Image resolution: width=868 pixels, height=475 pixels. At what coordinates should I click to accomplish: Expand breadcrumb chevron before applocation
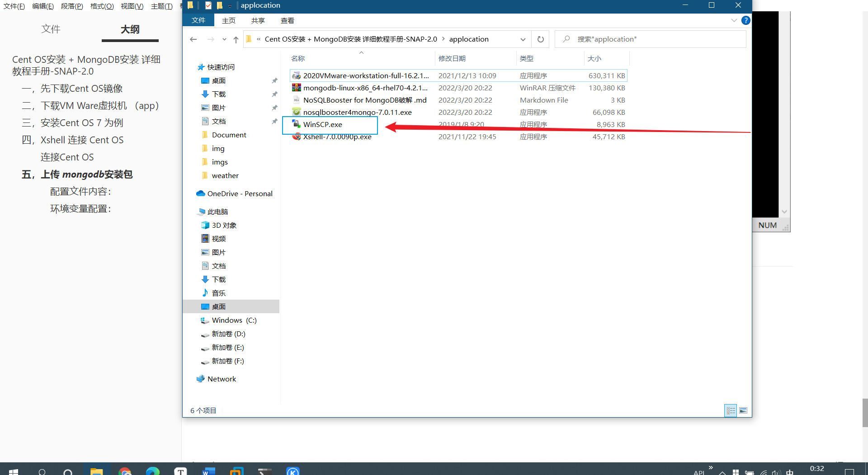click(x=443, y=39)
